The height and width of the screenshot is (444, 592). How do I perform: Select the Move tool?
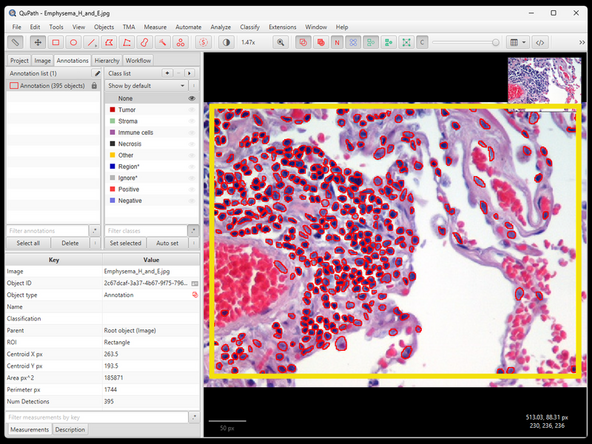(38, 42)
